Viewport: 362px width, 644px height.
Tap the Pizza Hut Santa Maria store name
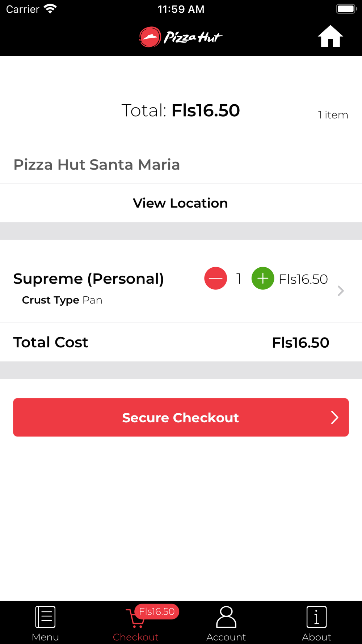pos(97,165)
